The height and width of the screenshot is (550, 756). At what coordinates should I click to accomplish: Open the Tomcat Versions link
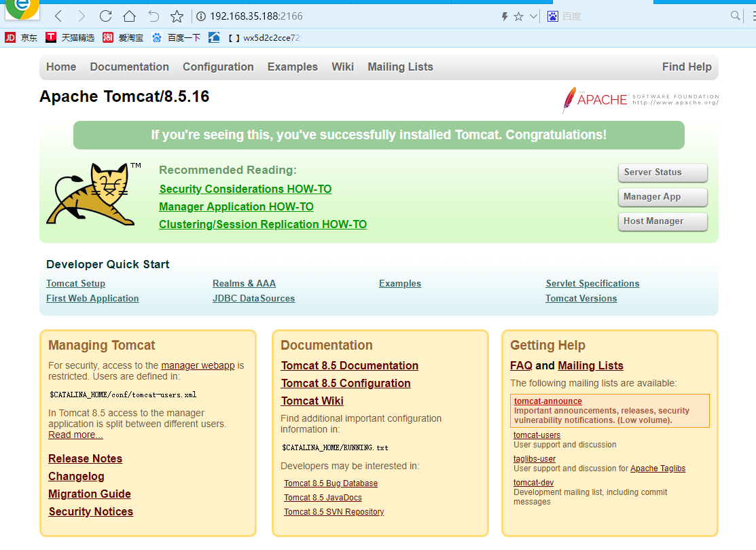(x=581, y=298)
